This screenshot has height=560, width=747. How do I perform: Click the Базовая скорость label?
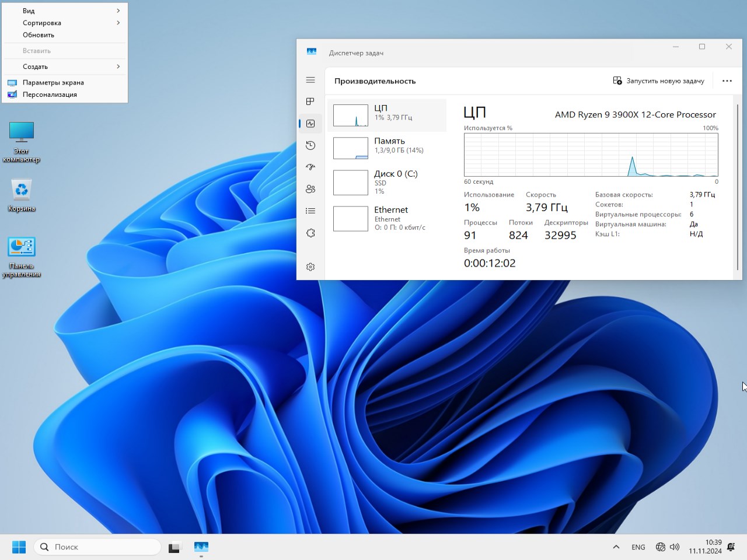[624, 194]
